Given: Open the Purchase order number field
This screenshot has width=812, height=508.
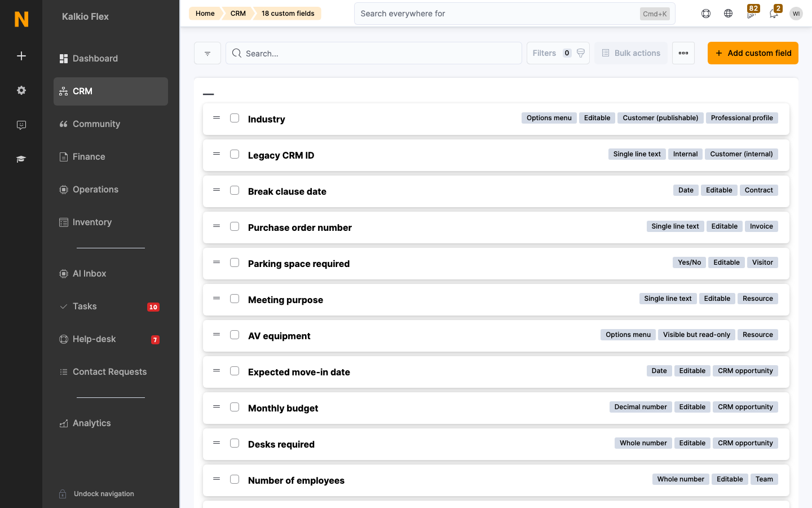Looking at the screenshot, I should pos(300,227).
